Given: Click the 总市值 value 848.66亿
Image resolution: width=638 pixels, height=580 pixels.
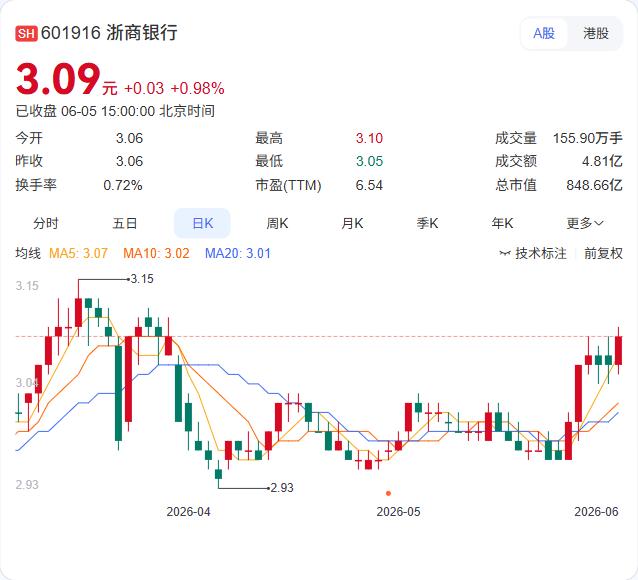Looking at the screenshot, I should [x=594, y=185].
